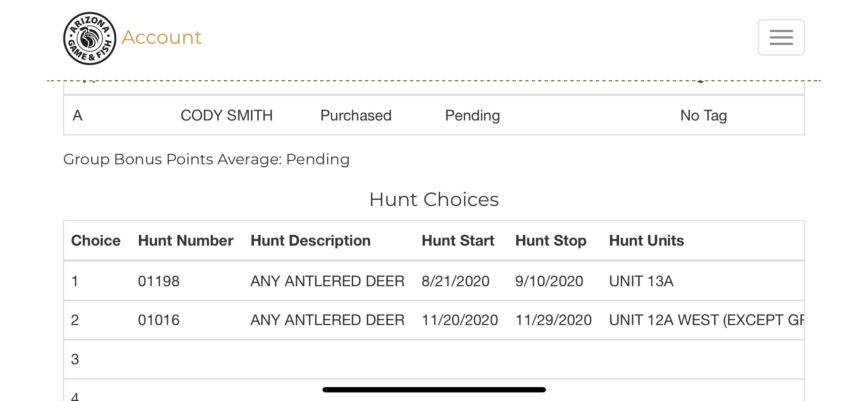Click the Hunt Stop column header
This screenshot has width=868, height=401.
(x=551, y=241)
